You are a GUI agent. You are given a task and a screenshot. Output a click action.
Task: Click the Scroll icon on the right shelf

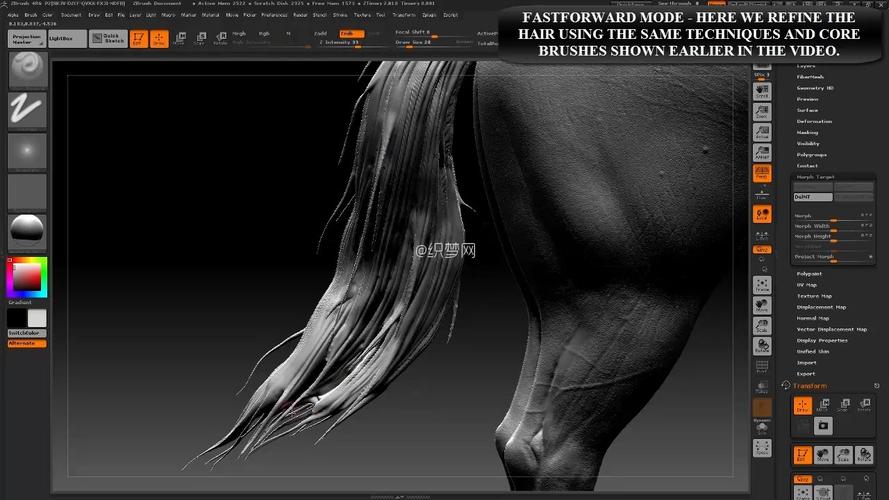(x=762, y=91)
